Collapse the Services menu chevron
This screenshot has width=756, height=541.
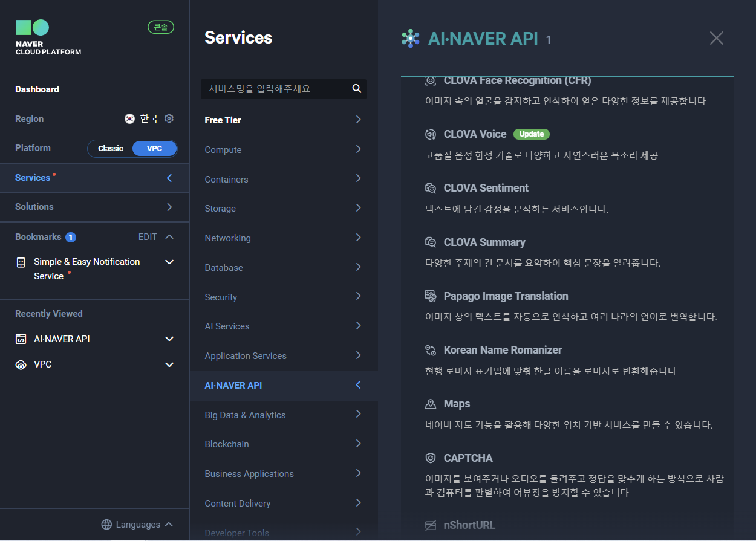coord(169,178)
